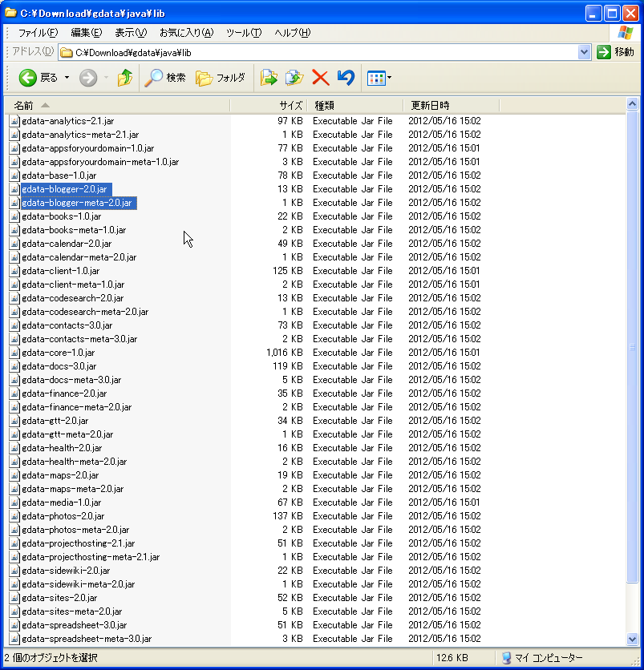
Task: Click the blue Undo arrow icon
Action: (x=346, y=78)
